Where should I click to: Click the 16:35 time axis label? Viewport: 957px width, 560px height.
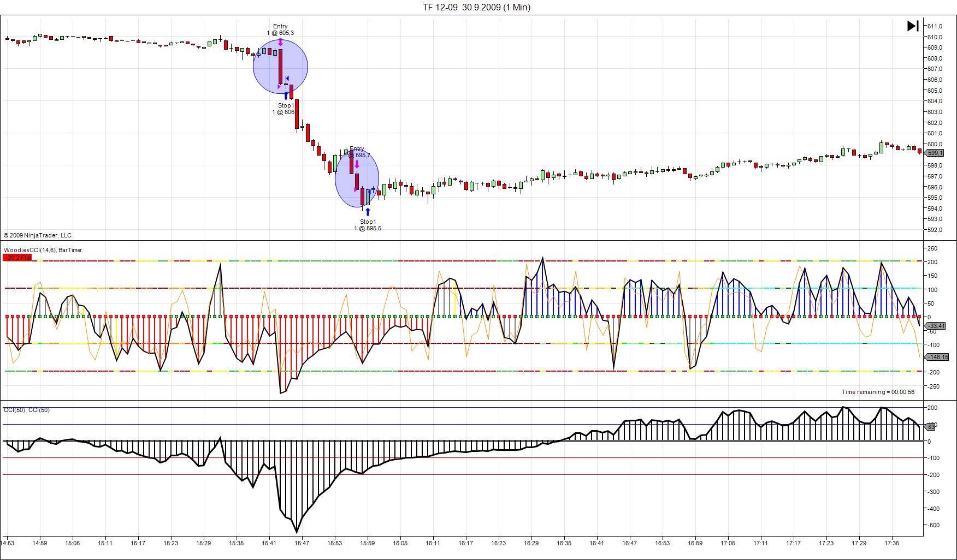564,543
